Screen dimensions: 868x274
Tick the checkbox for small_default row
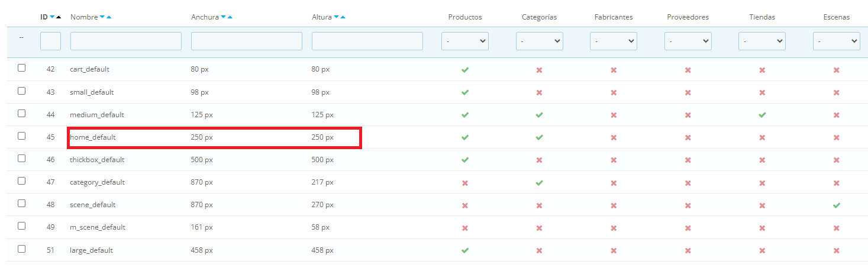coord(21,91)
